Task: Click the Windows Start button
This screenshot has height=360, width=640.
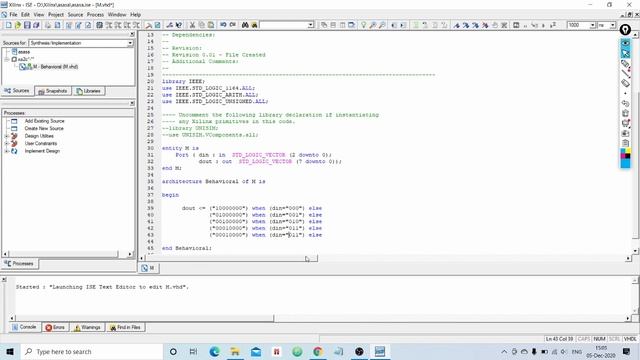Action: (x=10, y=351)
